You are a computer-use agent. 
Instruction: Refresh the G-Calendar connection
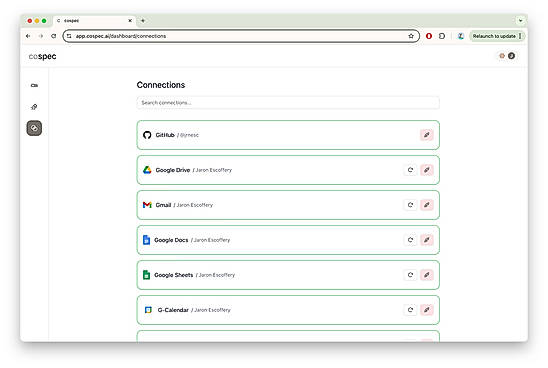click(x=411, y=310)
